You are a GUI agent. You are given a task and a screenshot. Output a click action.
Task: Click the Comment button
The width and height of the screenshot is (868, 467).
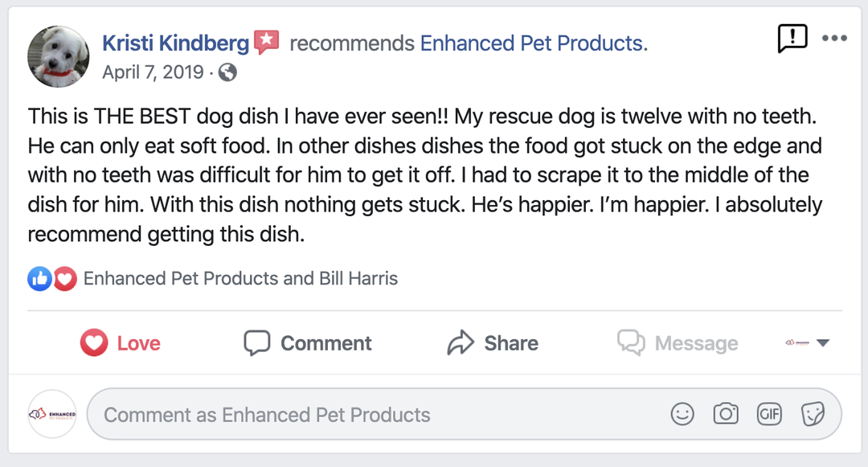pos(308,343)
